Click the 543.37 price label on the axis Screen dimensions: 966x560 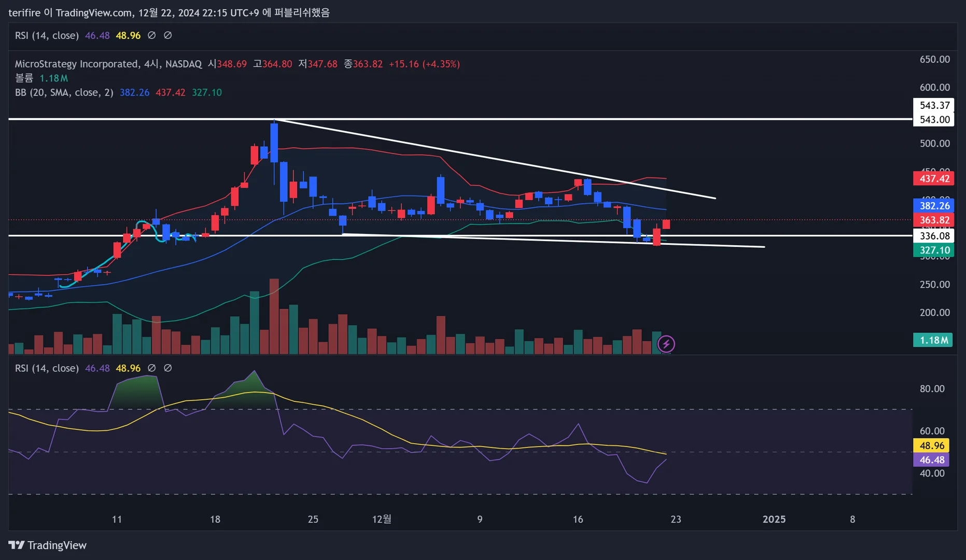point(934,105)
